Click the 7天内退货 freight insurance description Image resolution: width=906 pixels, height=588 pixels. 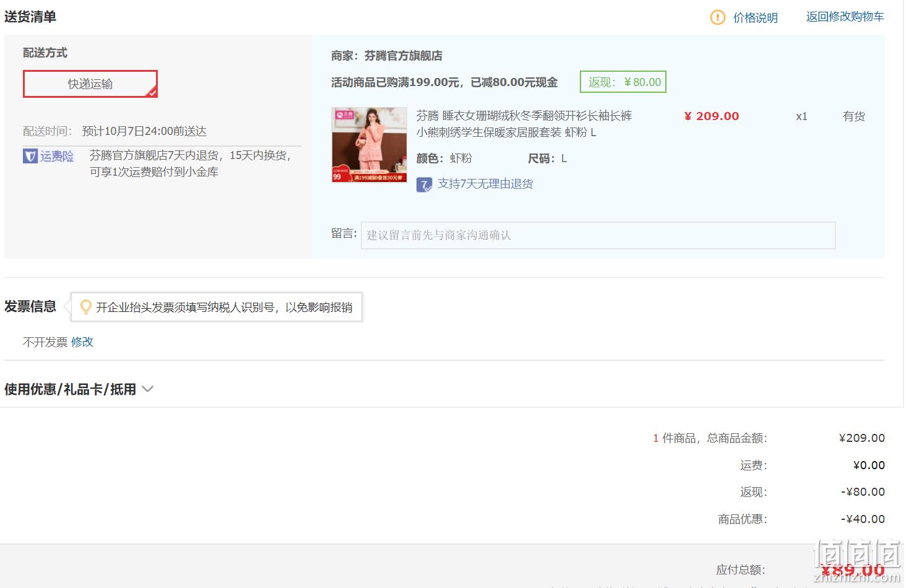tap(191, 163)
